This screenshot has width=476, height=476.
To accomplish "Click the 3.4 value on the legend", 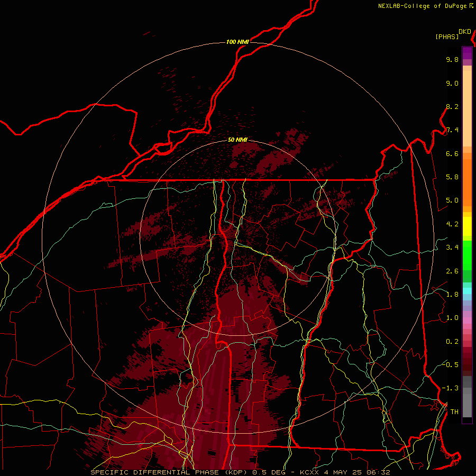I will 452,248.
